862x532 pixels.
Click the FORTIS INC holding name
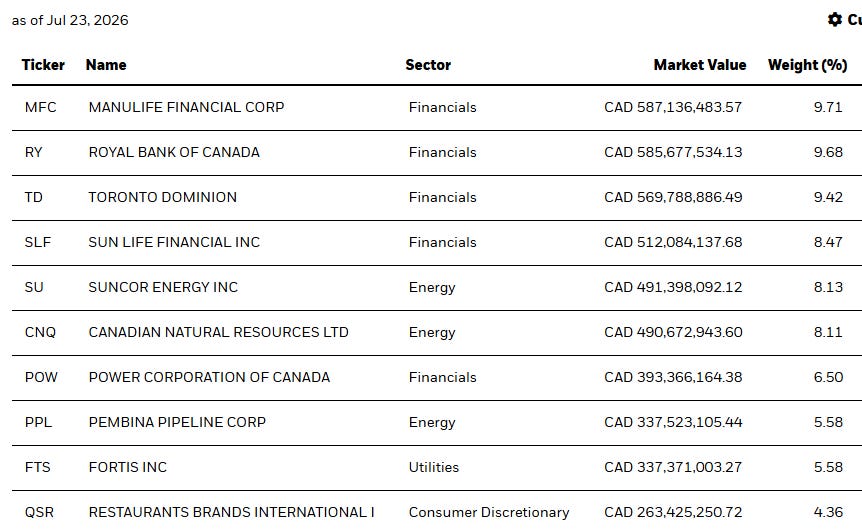click(128, 468)
